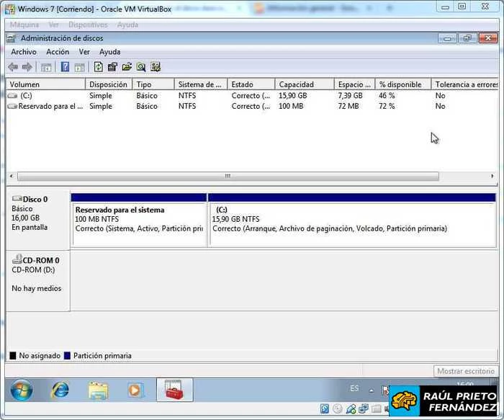504x420 pixels.
Task: Open the VirtualBox Dispositivos menu
Action: click(x=88, y=24)
